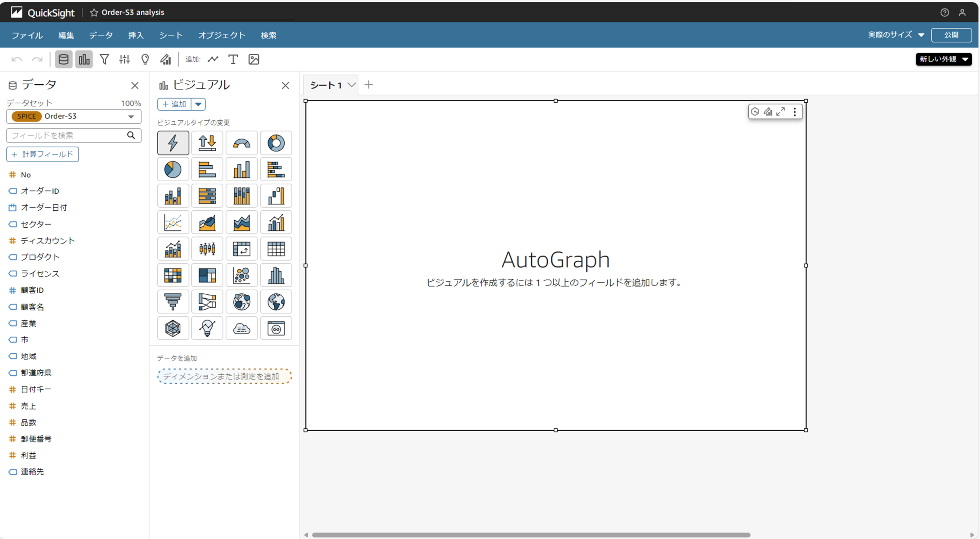Click the 公開 publish button
This screenshot has height=539, width=980.
(x=951, y=35)
